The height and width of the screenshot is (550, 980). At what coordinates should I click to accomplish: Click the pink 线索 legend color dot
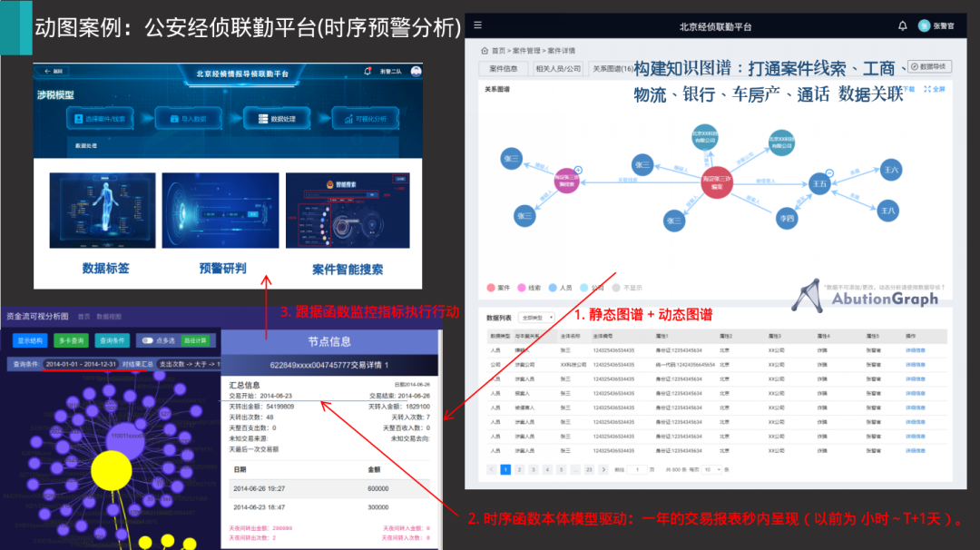click(x=521, y=286)
